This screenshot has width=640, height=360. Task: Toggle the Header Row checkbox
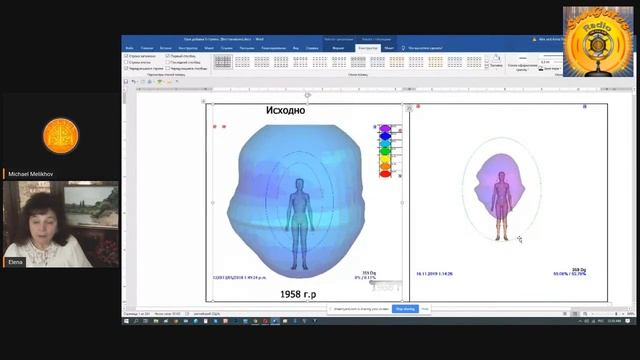tap(126, 56)
